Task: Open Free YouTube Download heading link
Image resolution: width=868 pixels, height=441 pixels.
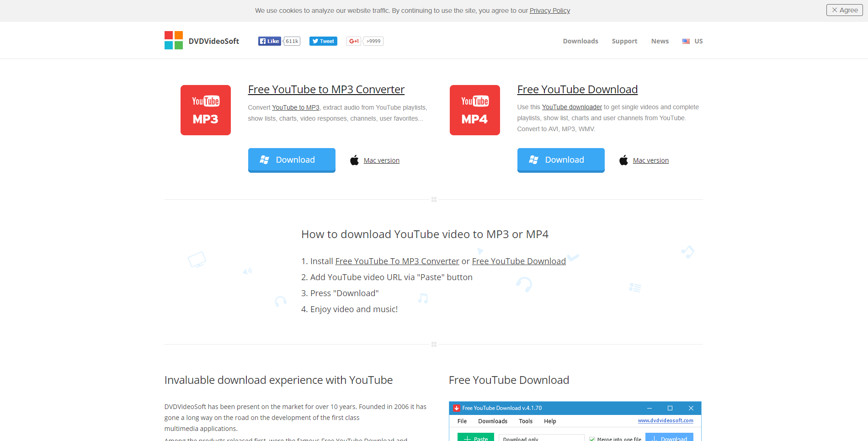Action: coord(577,90)
